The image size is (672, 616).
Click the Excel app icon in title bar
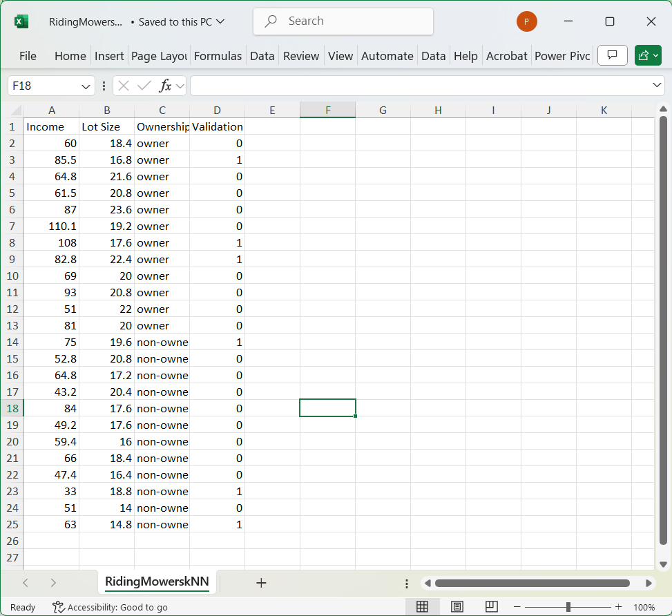(x=20, y=21)
